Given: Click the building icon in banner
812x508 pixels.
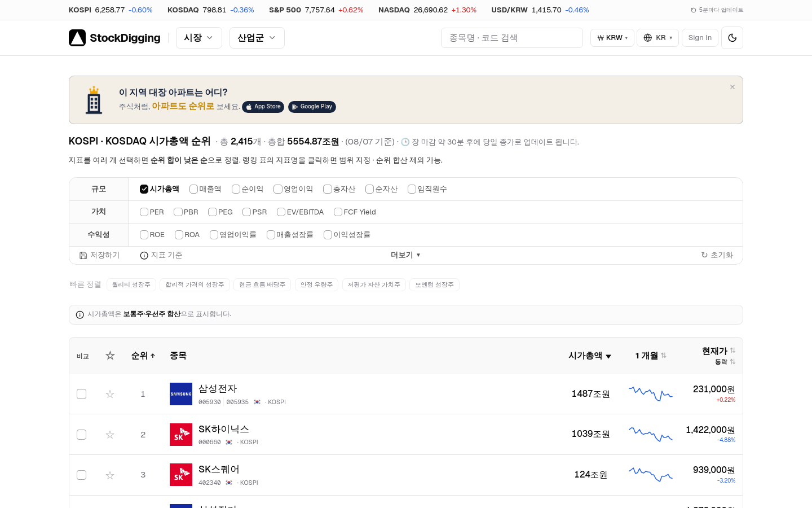Looking at the screenshot, I should click(94, 100).
